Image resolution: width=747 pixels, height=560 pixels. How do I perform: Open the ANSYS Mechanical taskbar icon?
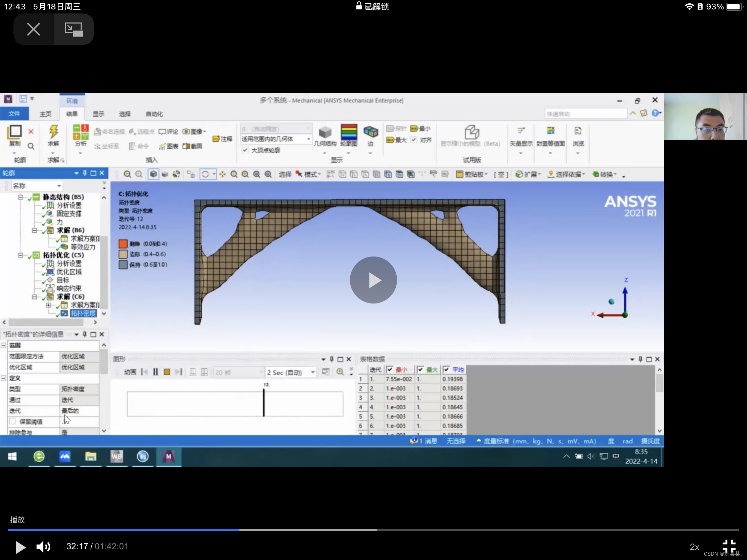click(169, 457)
